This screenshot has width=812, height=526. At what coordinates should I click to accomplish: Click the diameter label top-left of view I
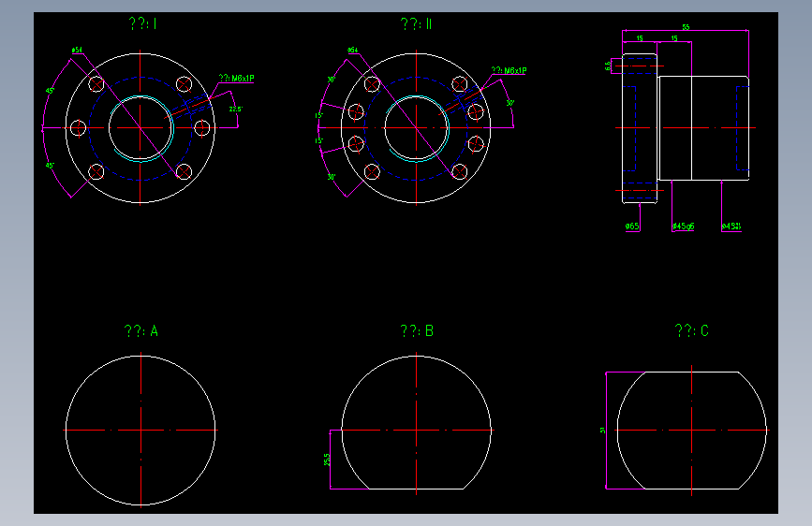pos(77,51)
